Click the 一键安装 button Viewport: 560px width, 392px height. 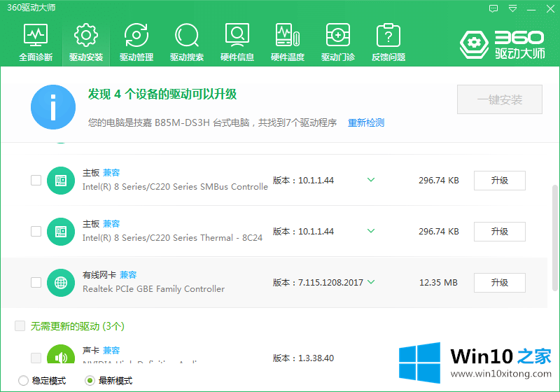tap(500, 99)
